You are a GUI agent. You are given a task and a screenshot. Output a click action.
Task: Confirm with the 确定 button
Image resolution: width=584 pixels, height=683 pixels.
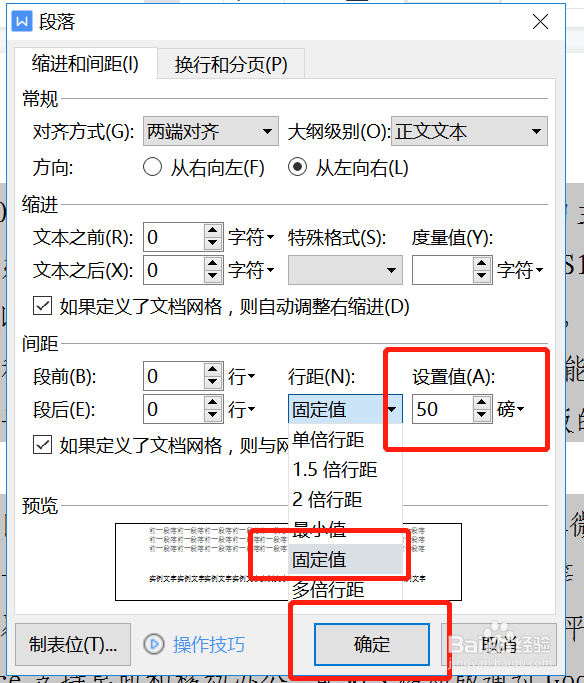click(372, 644)
